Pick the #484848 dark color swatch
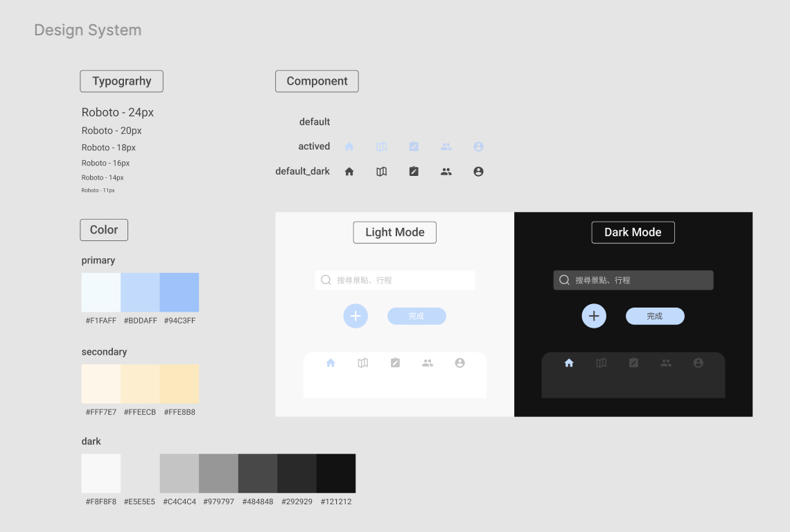The image size is (790, 532). coord(258,473)
